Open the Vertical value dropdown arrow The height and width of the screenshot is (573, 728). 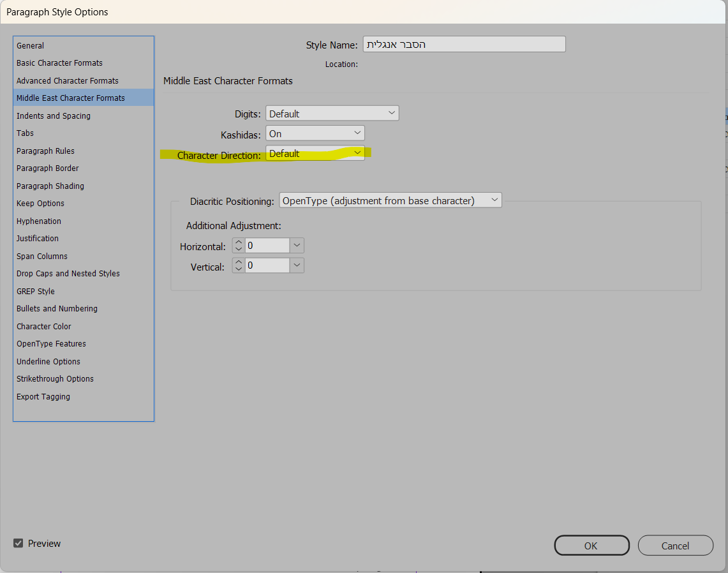297,265
